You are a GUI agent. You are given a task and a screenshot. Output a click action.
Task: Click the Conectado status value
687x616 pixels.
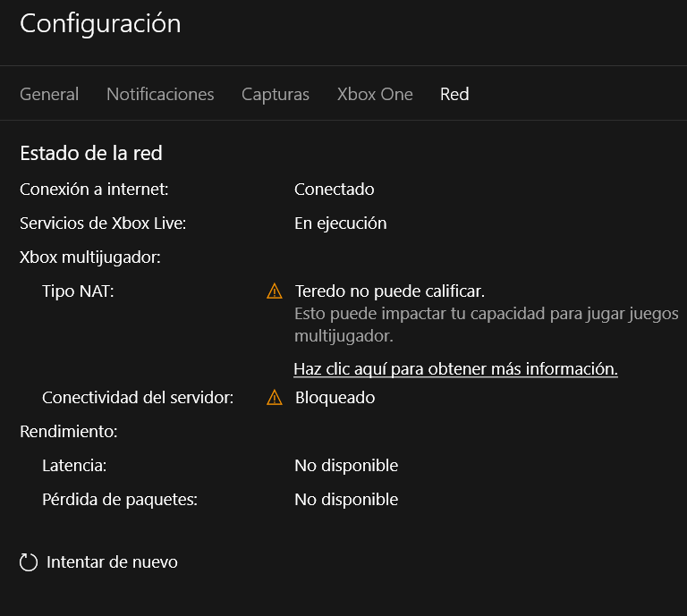tap(335, 190)
